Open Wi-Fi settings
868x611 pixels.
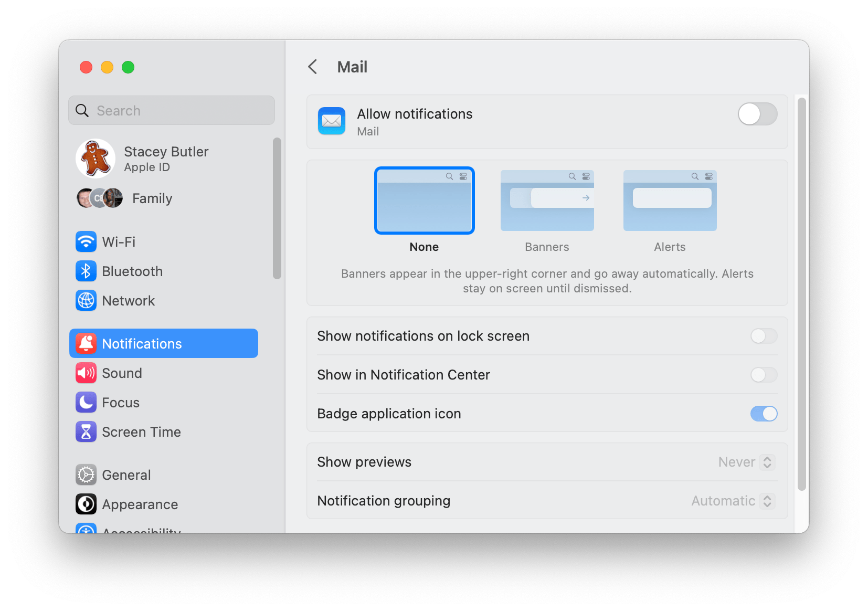[164, 241]
